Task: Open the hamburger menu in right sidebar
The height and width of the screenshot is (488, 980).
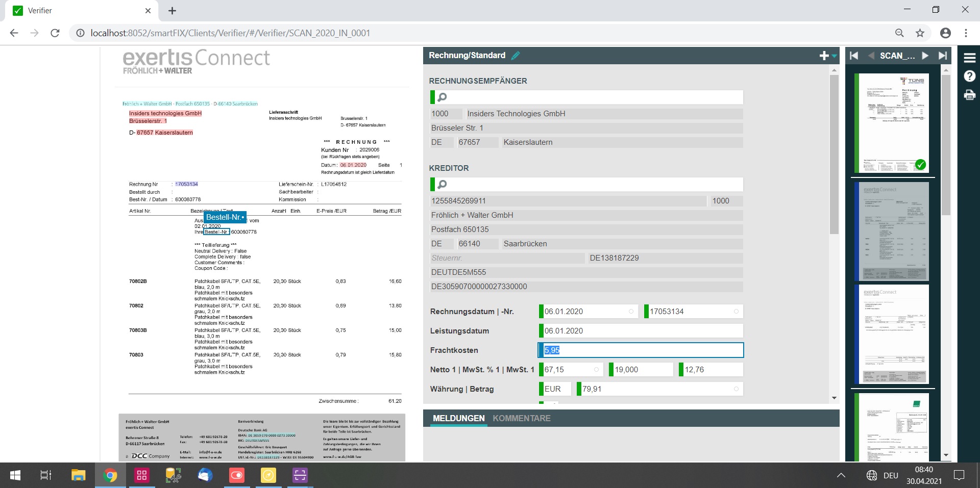Action: pyautogui.click(x=969, y=58)
